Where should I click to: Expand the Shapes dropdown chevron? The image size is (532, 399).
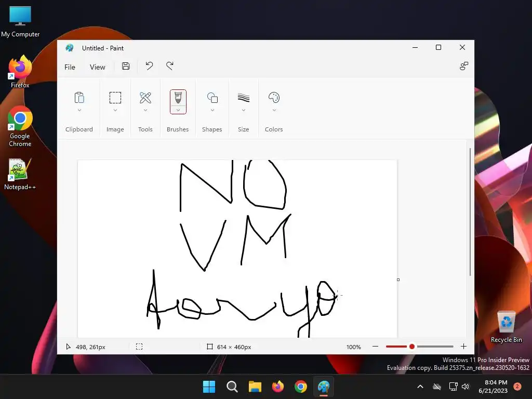(x=212, y=110)
